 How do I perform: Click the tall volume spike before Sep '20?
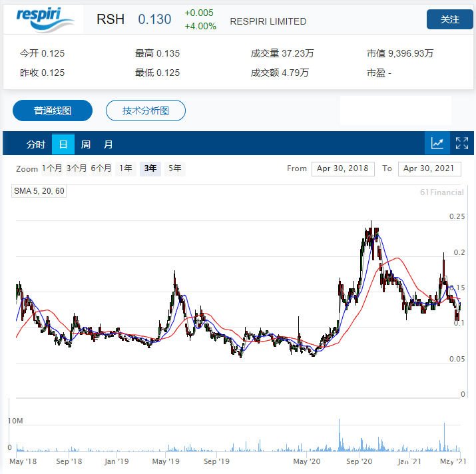(x=339, y=435)
